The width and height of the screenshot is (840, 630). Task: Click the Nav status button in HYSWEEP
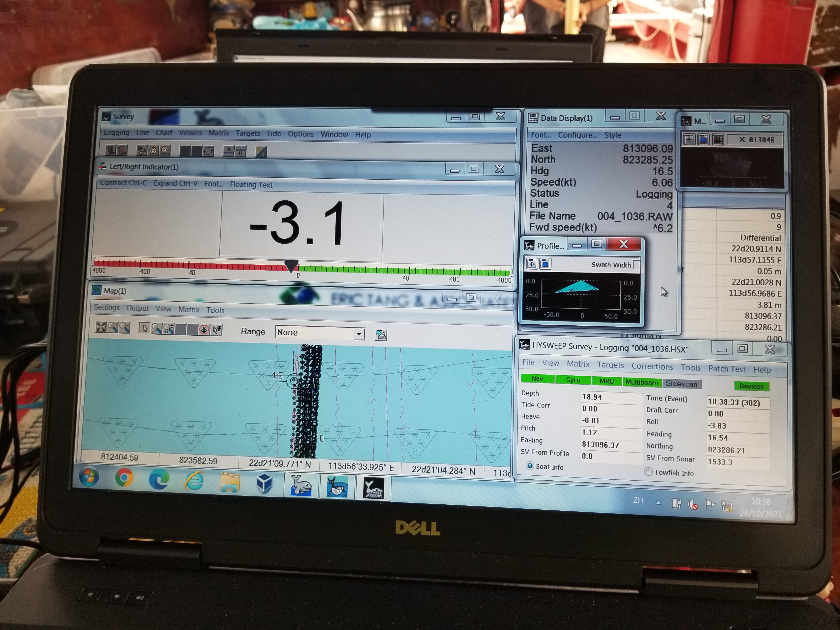(537, 379)
